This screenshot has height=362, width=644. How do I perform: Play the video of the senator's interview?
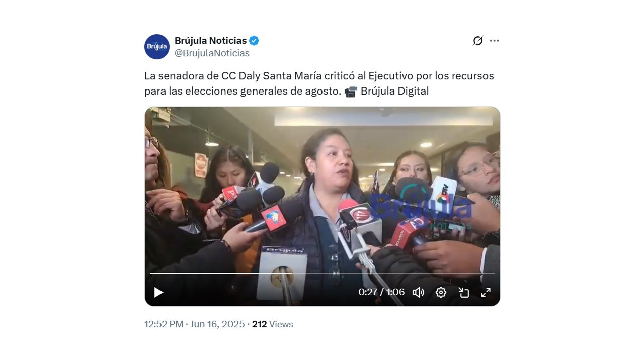pos(158,292)
